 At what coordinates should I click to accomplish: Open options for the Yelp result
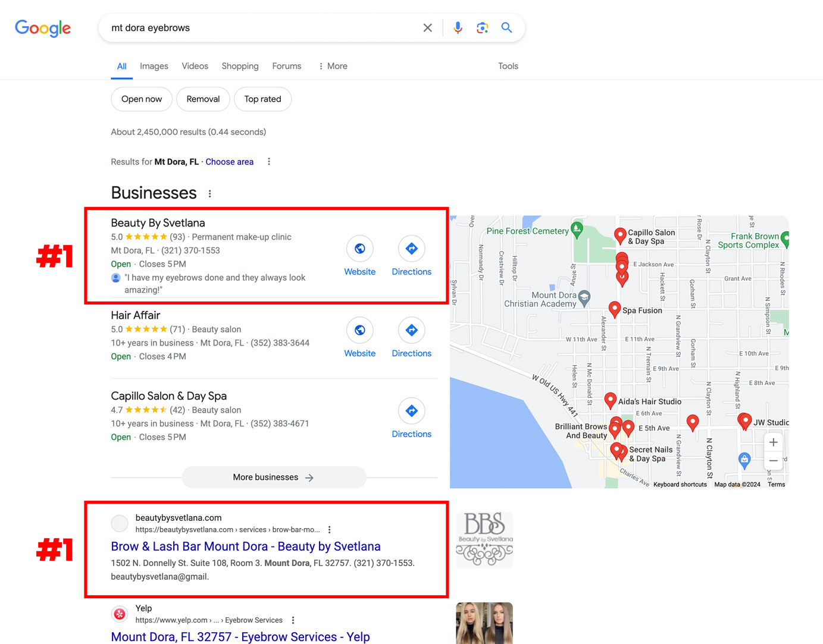click(293, 620)
